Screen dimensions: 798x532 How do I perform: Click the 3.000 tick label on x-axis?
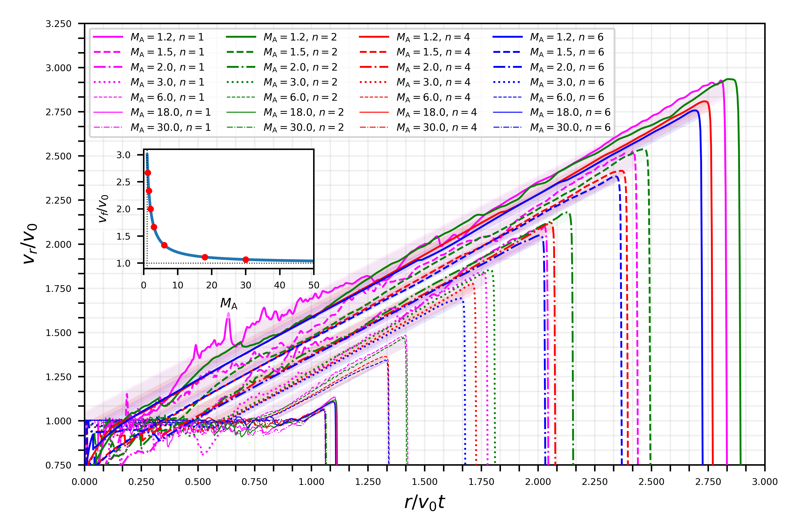(765, 482)
